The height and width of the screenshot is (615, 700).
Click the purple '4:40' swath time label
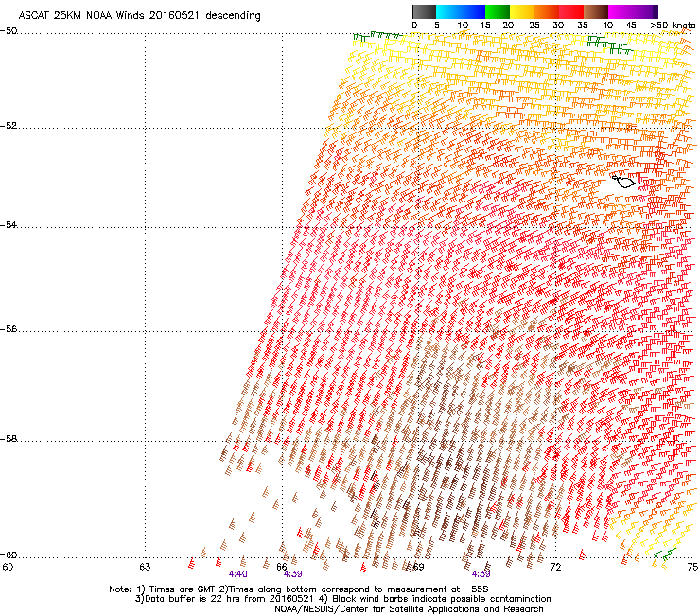[x=238, y=574]
